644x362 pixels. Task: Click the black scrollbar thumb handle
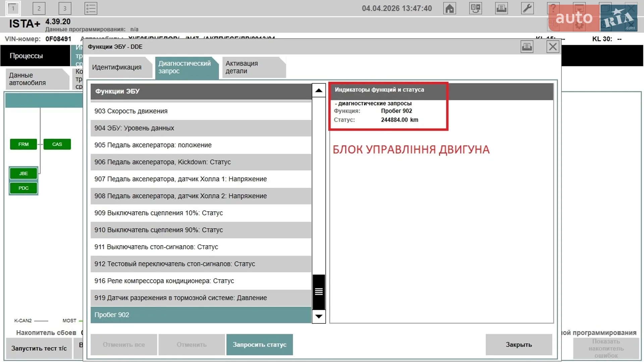click(x=319, y=292)
